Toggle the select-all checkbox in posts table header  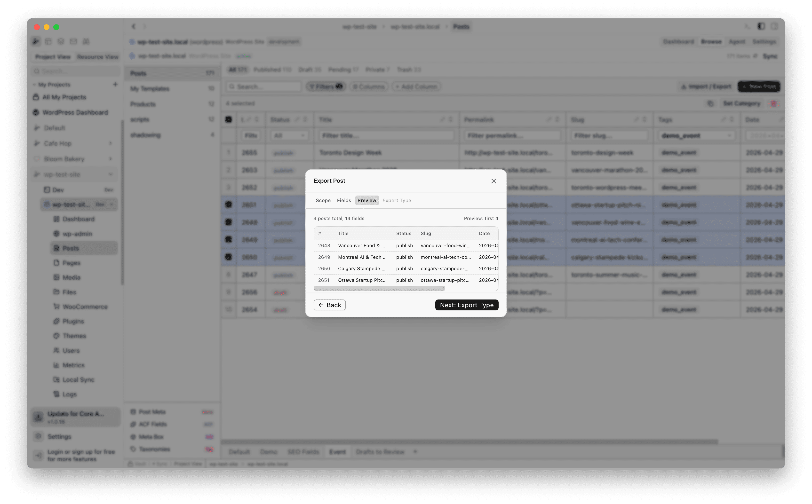click(228, 119)
